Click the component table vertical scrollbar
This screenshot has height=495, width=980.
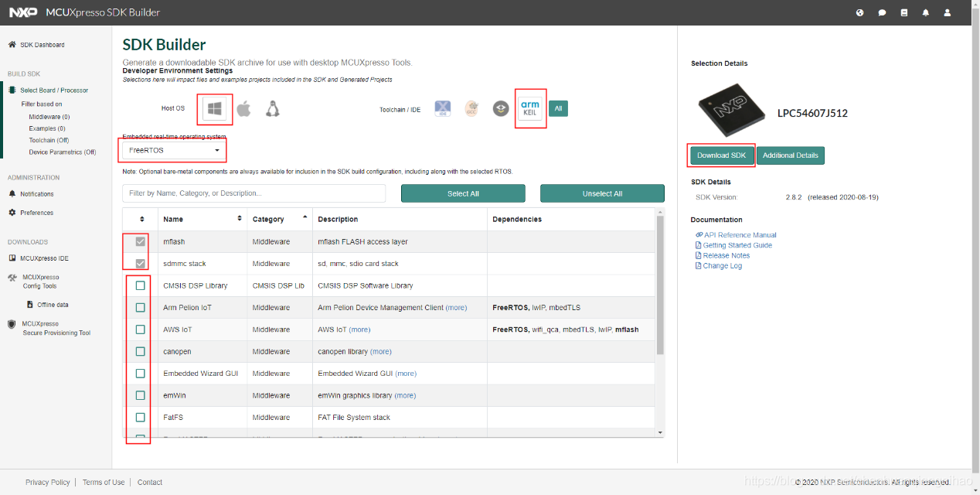660,285
